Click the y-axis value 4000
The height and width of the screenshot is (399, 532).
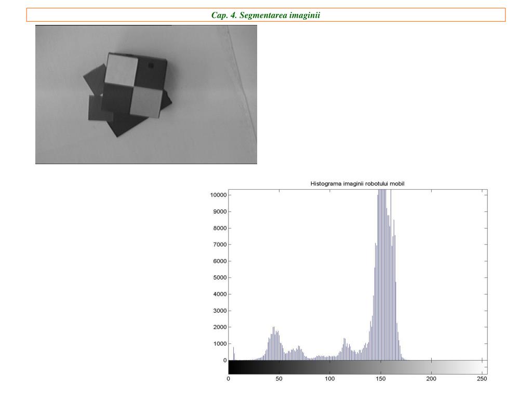pyautogui.click(x=220, y=294)
